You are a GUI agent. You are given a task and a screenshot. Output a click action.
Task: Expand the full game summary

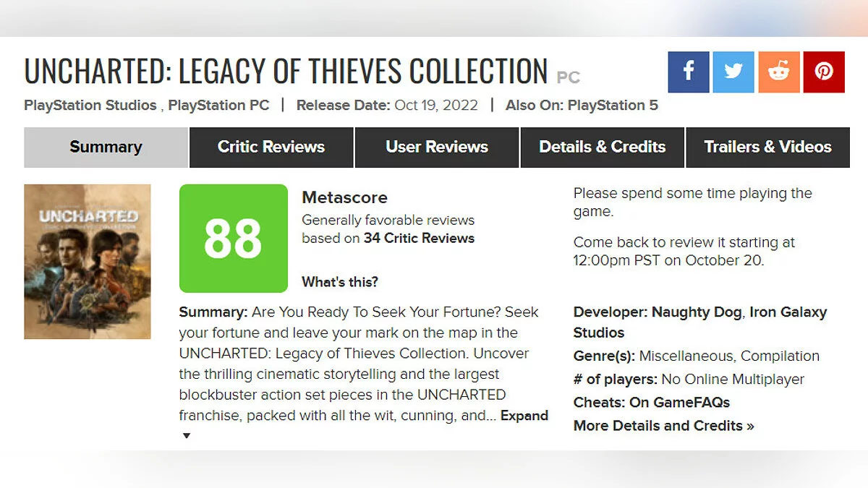524,416
